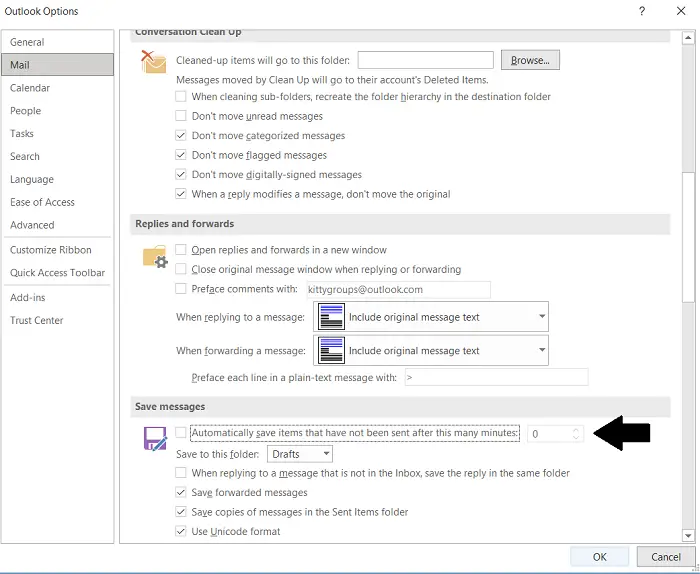Screen dimensions: 700x574
Task: Select Mail options category
Action: pos(58,65)
